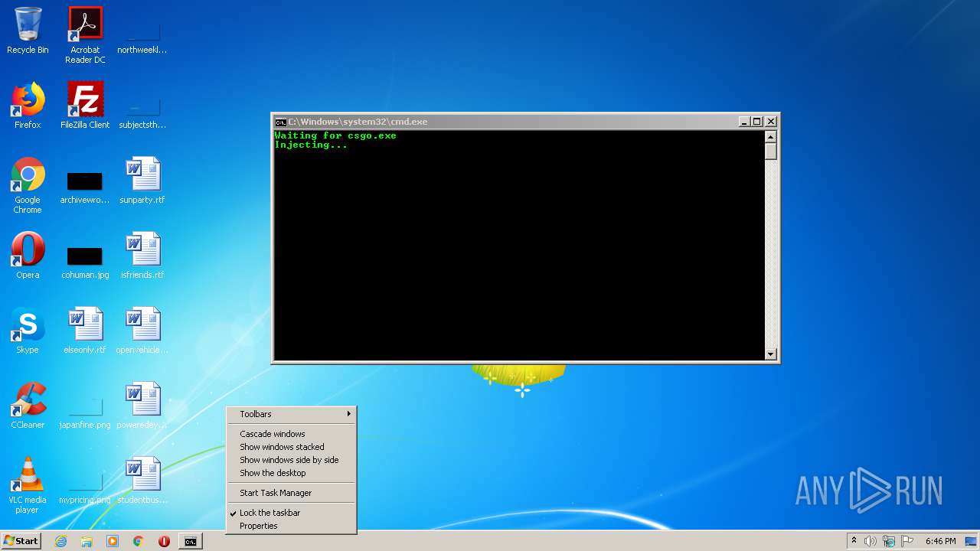This screenshot has width=980, height=551.
Task: Switch to cmd.exe taskbar button
Action: 190,541
